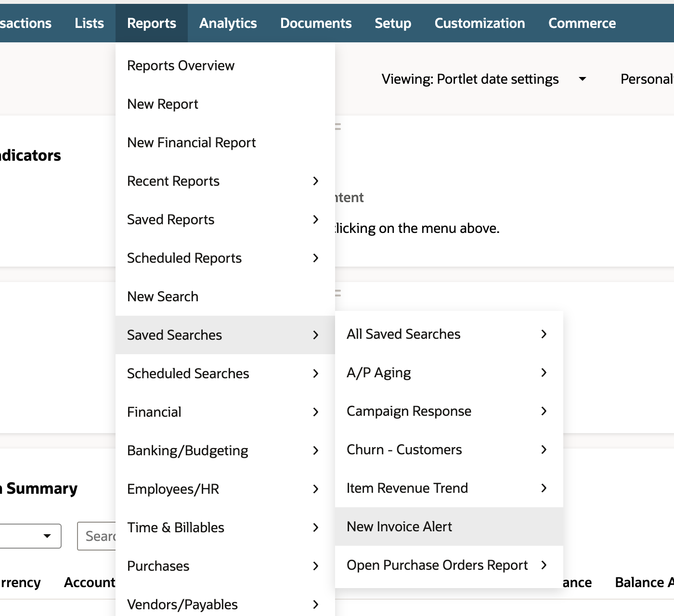Open the Vendors/Payables menu item
This screenshot has width=674, height=616.
click(225, 604)
